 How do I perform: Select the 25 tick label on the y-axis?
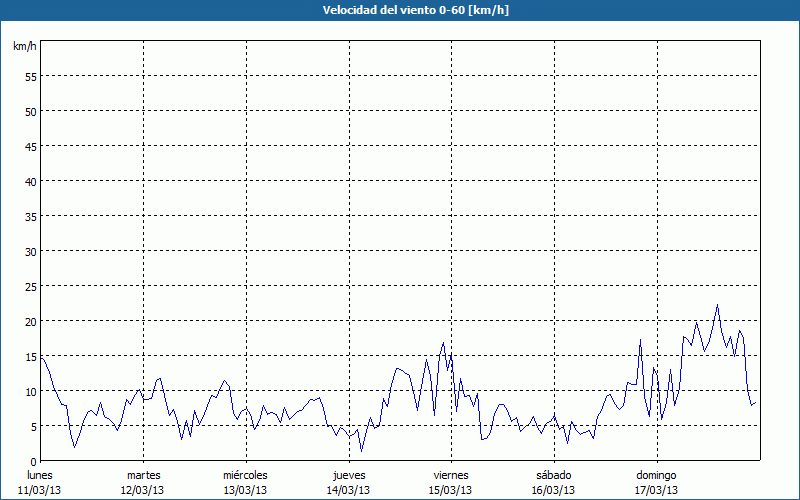click(x=30, y=286)
